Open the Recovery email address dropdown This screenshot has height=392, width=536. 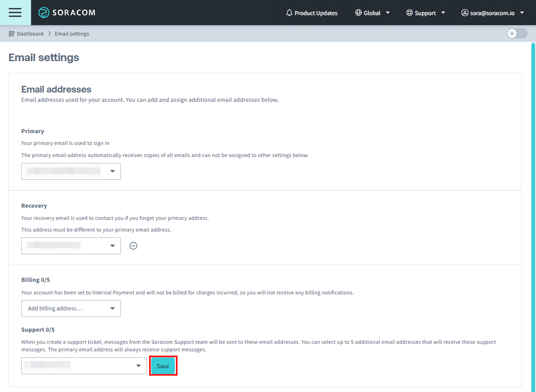(x=71, y=246)
